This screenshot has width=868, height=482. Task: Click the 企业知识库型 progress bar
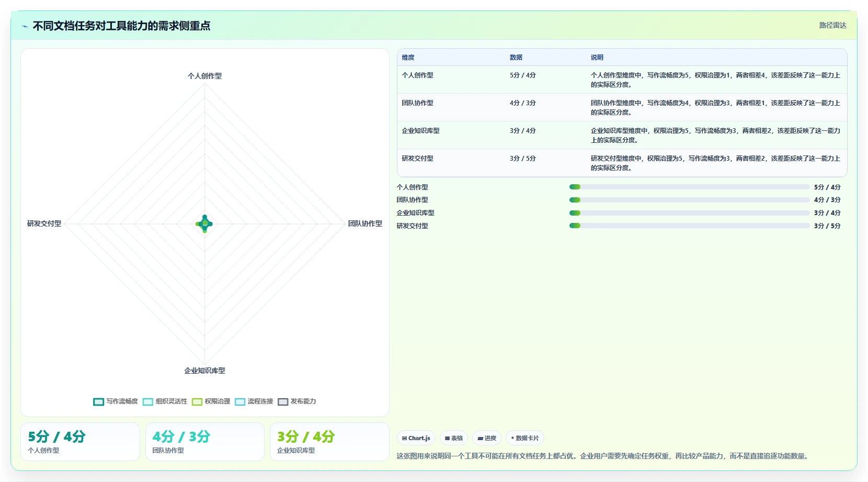[x=689, y=213]
